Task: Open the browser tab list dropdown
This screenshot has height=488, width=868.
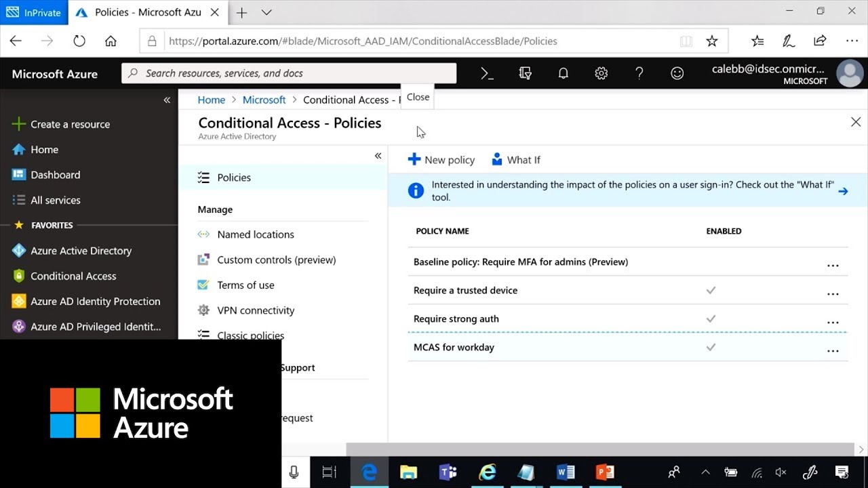Action: click(267, 12)
